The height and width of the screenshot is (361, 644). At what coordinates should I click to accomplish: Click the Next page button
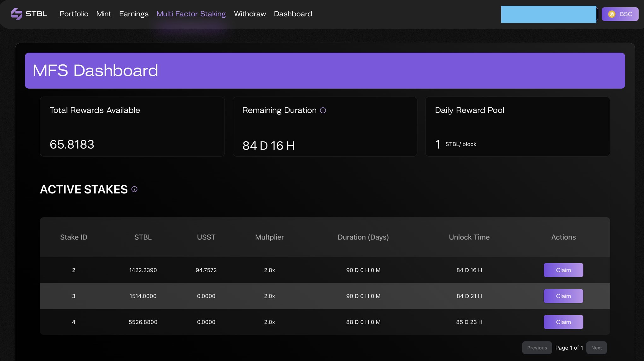(596, 348)
